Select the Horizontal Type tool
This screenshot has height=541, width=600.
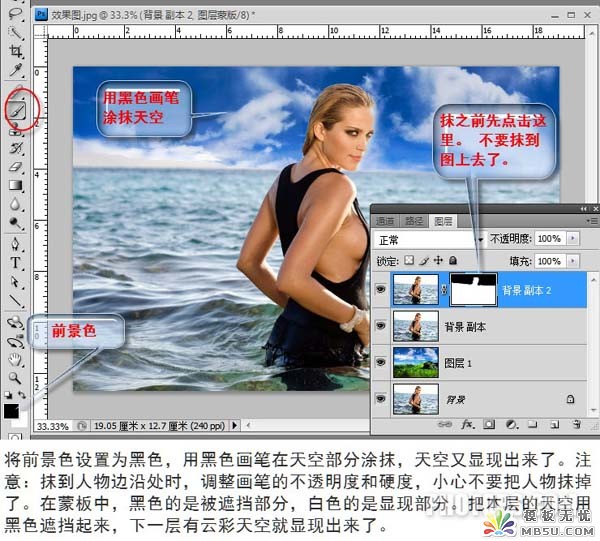click(x=15, y=263)
